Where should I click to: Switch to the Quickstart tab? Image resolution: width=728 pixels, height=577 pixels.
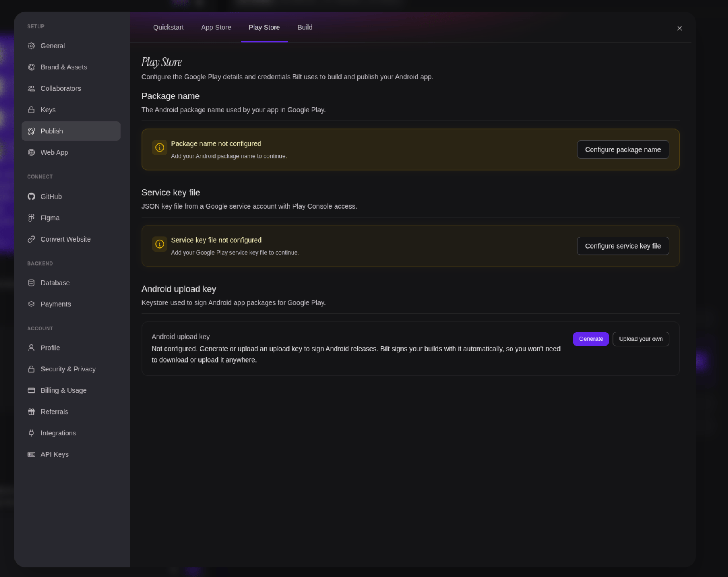point(168,28)
